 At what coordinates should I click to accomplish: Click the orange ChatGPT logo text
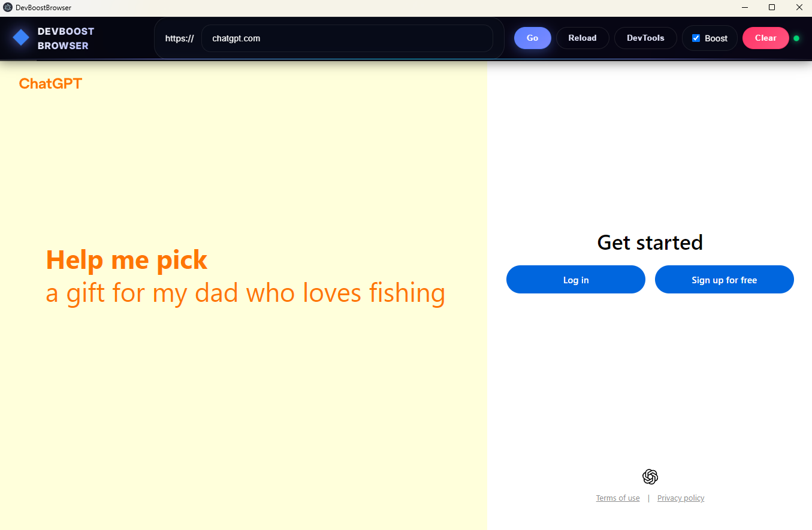coord(50,83)
